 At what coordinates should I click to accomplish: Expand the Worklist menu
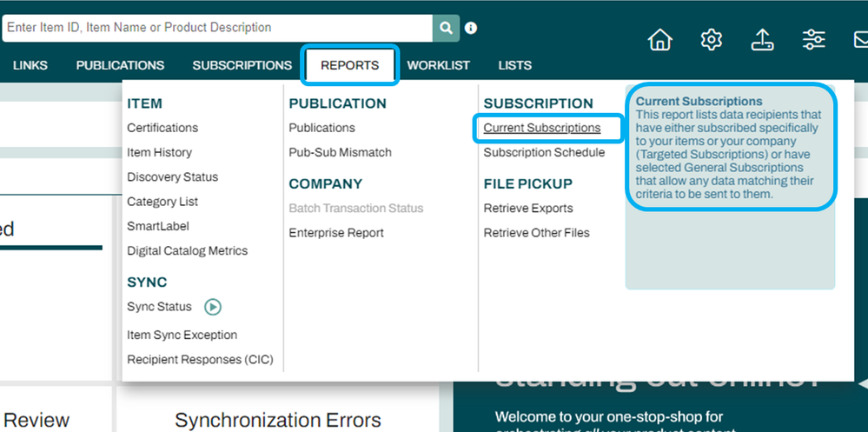point(438,65)
